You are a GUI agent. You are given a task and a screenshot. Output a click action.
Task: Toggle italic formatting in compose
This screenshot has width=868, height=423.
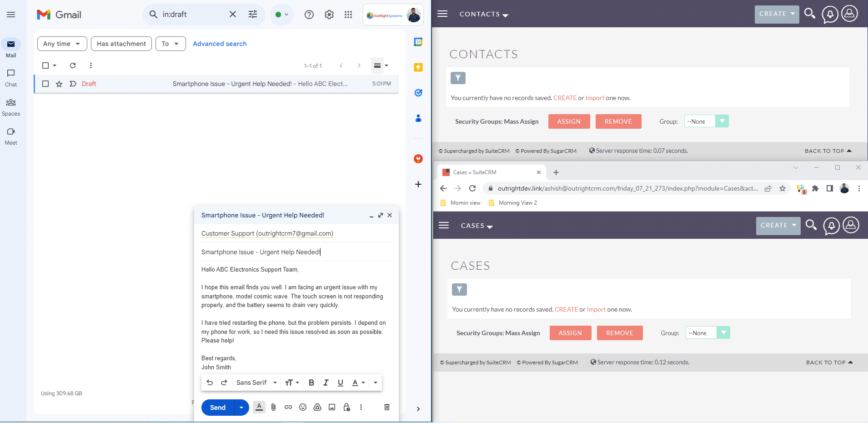point(326,383)
